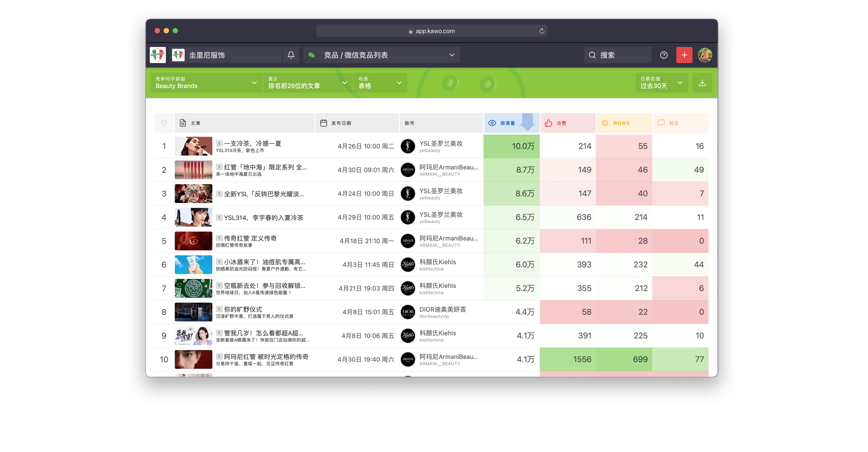This screenshot has width=868, height=452.
Task: Click the app.kawo.com address bar
Action: coord(431,31)
